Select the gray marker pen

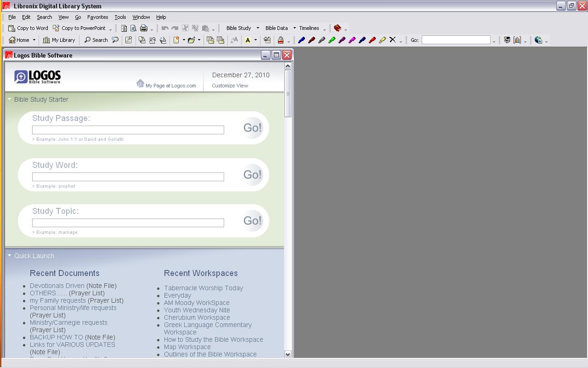322,40
